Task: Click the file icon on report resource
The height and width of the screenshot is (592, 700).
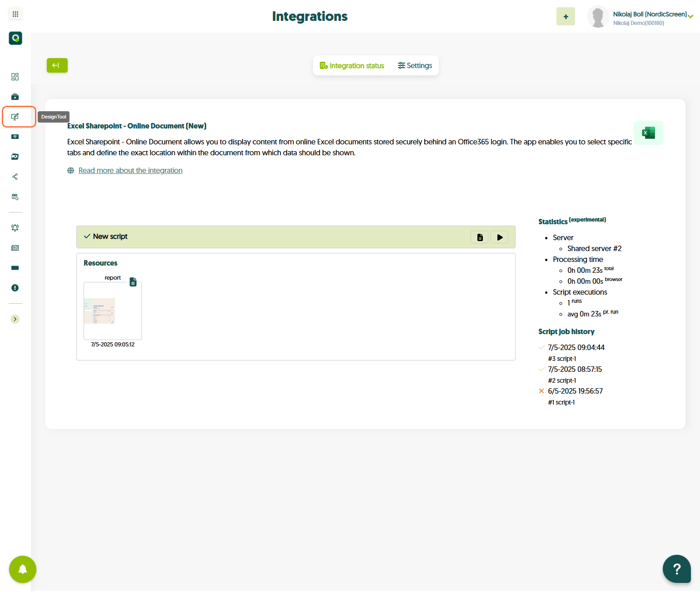Action: tap(133, 282)
